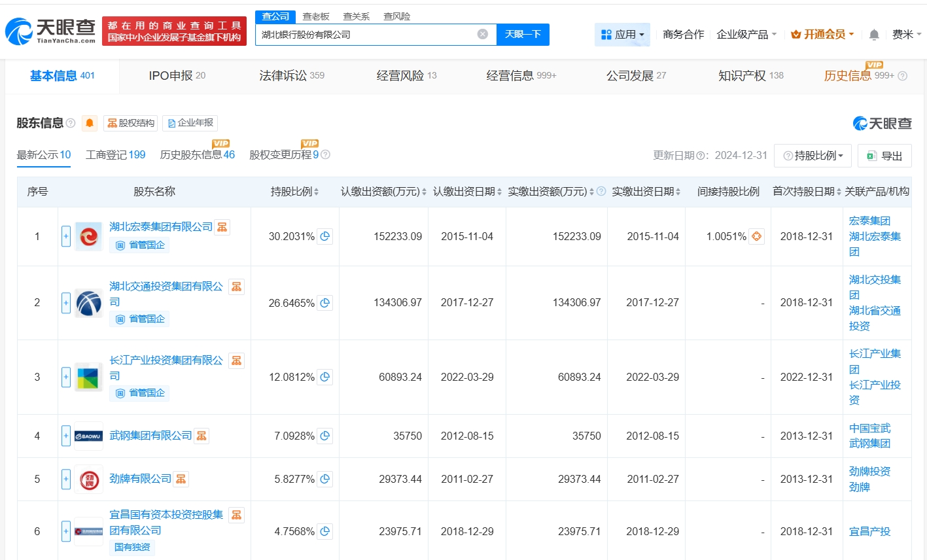This screenshot has height=560, width=927.
Task: Click the indirect holding detail icon beside 1.0051%
Action: click(x=756, y=236)
